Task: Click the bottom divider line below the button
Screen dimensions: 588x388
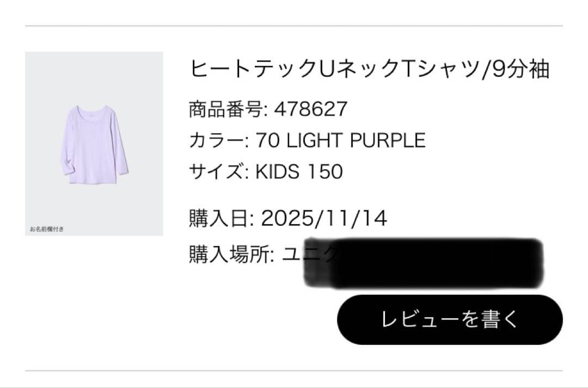Action: pos(294,371)
